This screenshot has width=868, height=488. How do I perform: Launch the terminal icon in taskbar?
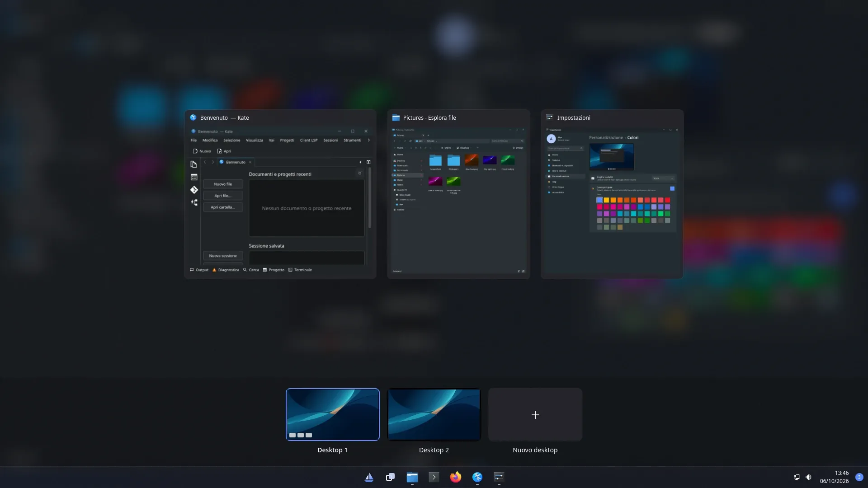tap(434, 477)
